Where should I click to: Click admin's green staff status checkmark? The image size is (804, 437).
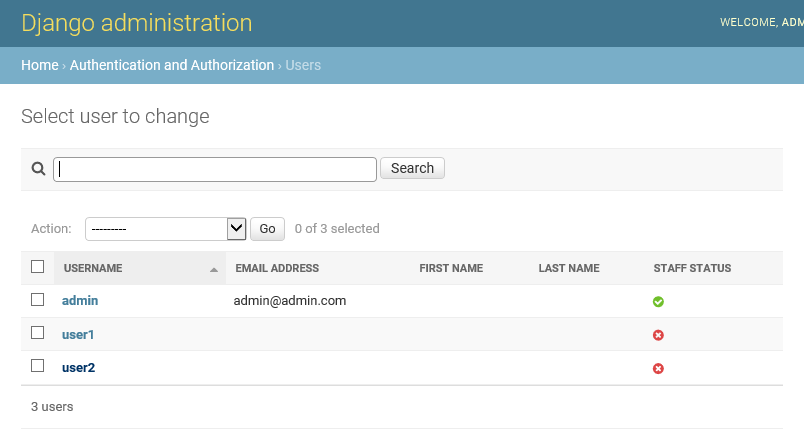(x=658, y=302)
